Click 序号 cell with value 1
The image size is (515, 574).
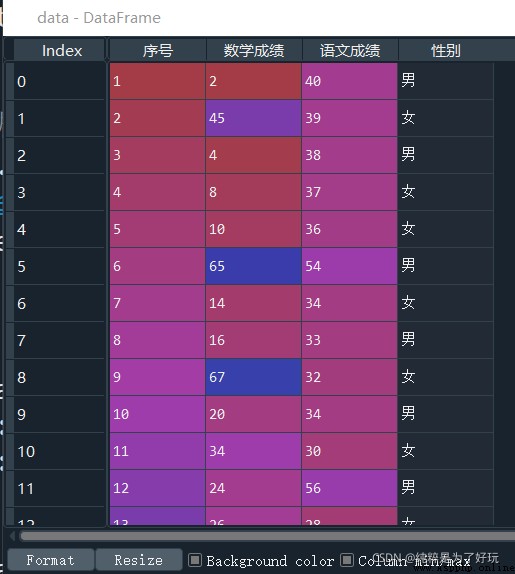157,81
